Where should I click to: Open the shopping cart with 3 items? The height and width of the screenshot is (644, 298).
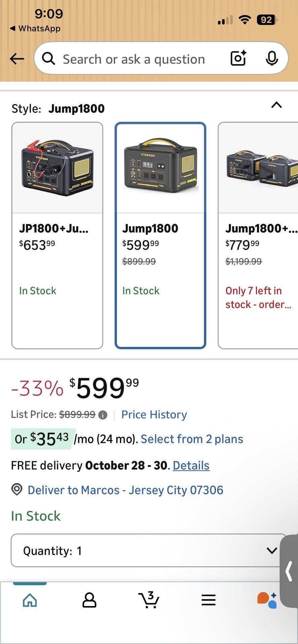pos(149,600)
